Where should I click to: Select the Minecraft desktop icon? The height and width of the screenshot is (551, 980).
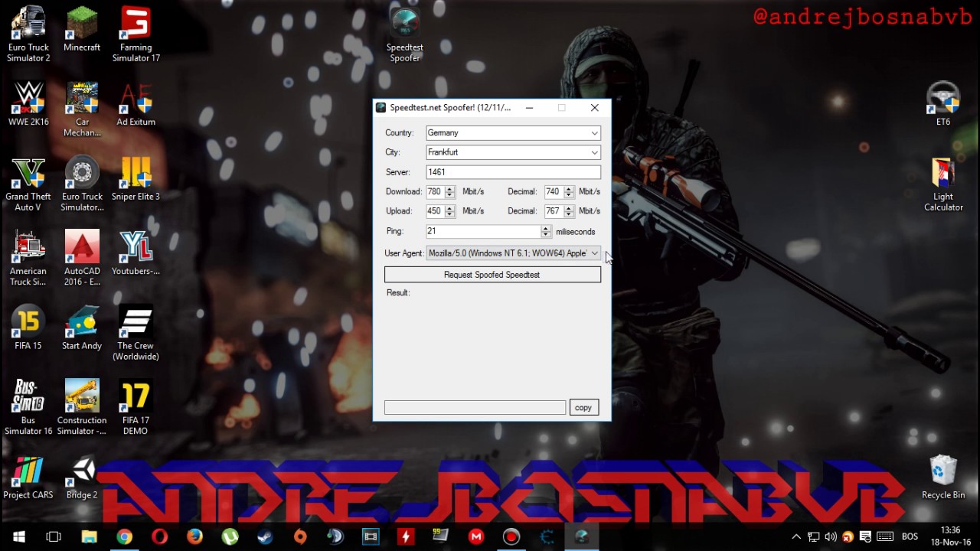coord(82,31)
